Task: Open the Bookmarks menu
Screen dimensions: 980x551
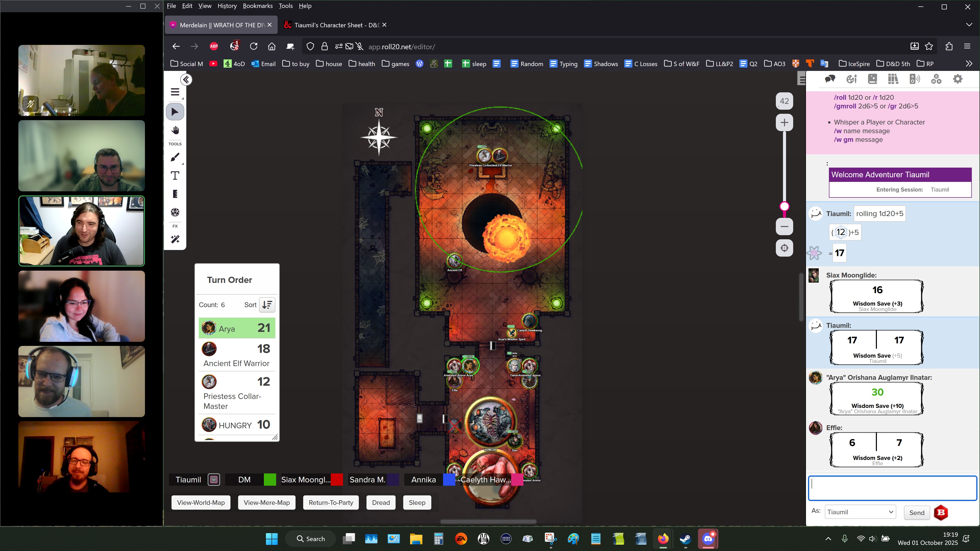Action: point(258,6)
